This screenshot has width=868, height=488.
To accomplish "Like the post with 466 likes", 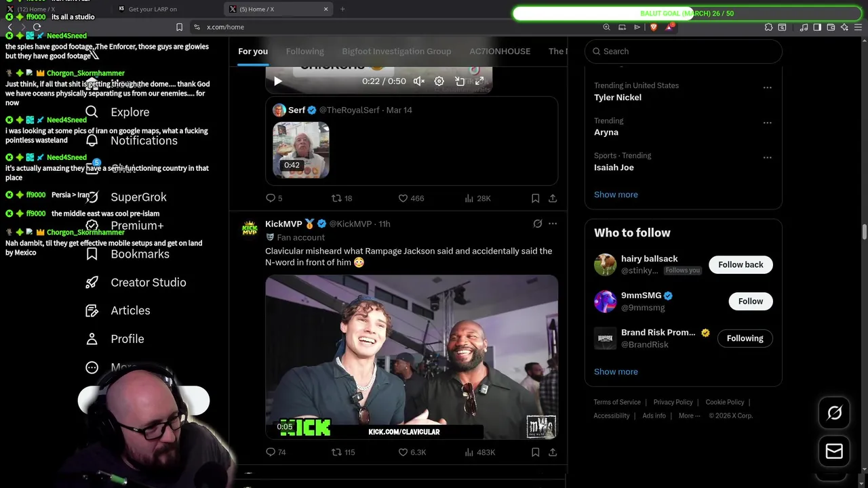I will click(410, 198).
